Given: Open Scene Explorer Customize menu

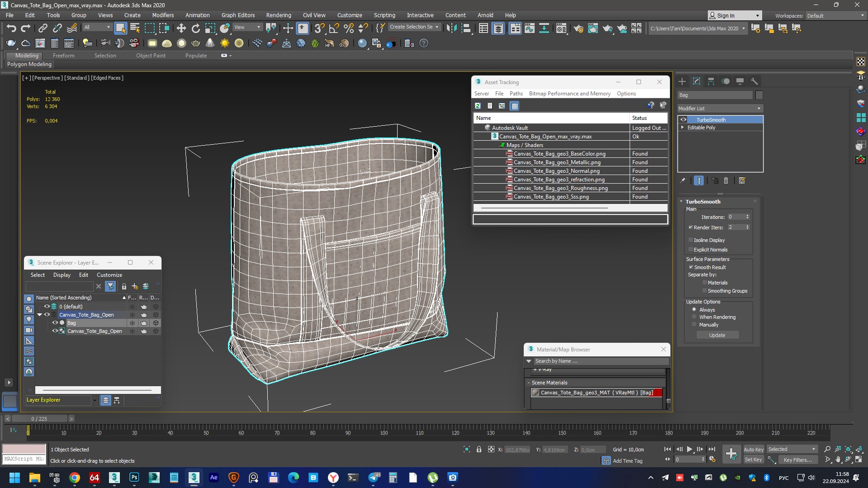Looking at the screenshot, I should [109, 275].
